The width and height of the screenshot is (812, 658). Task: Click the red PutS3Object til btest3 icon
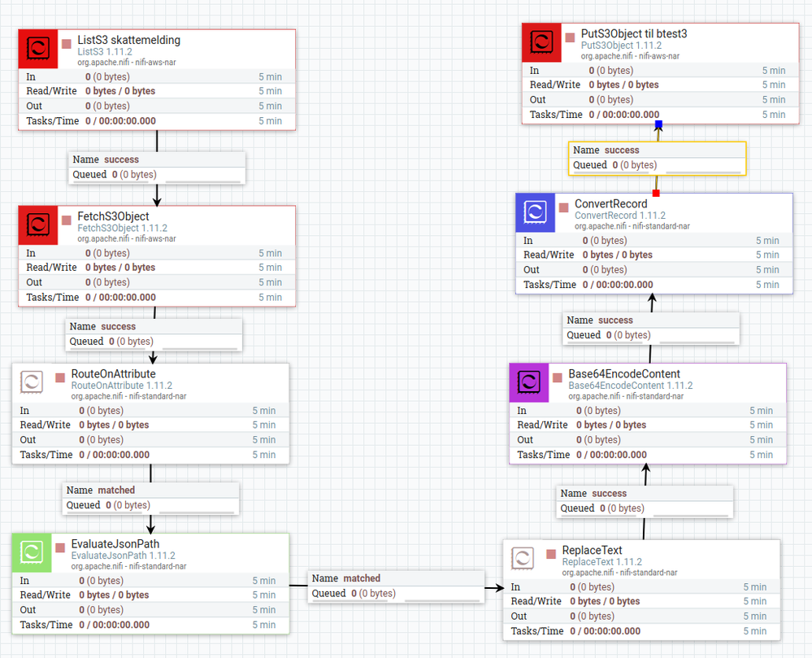541,42
